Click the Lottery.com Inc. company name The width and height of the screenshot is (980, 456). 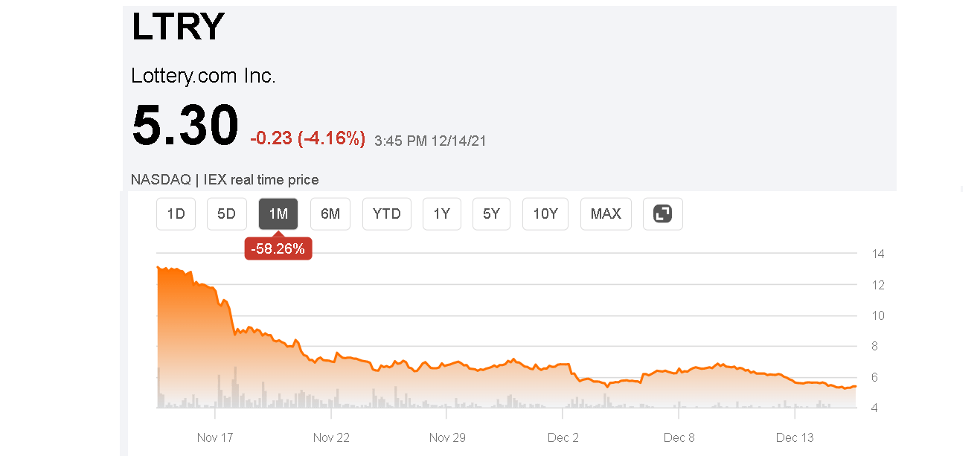pos(203,75)
